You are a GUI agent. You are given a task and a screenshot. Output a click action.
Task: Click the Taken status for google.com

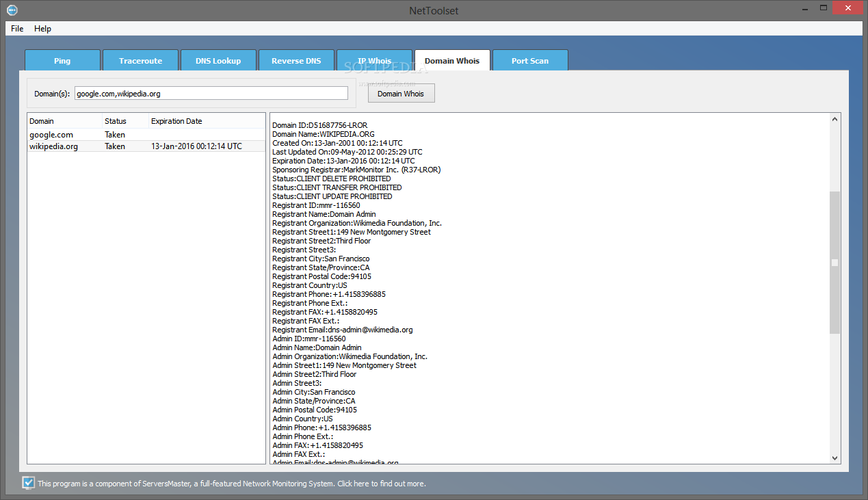[115, 135]
